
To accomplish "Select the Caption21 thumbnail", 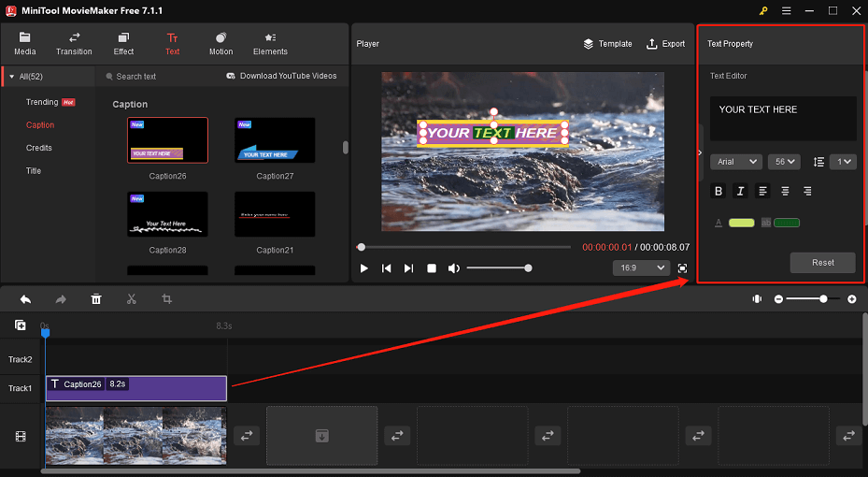I will (x=275, y=214).
